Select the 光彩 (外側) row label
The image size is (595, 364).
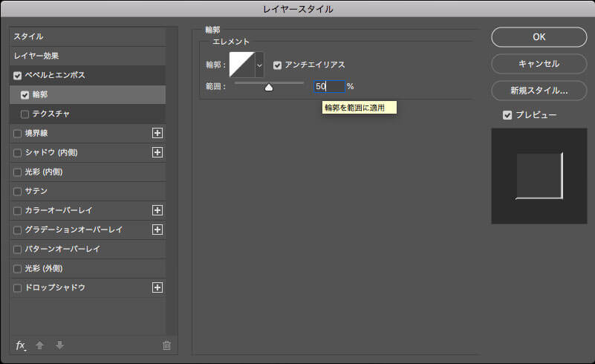point(44,268)
